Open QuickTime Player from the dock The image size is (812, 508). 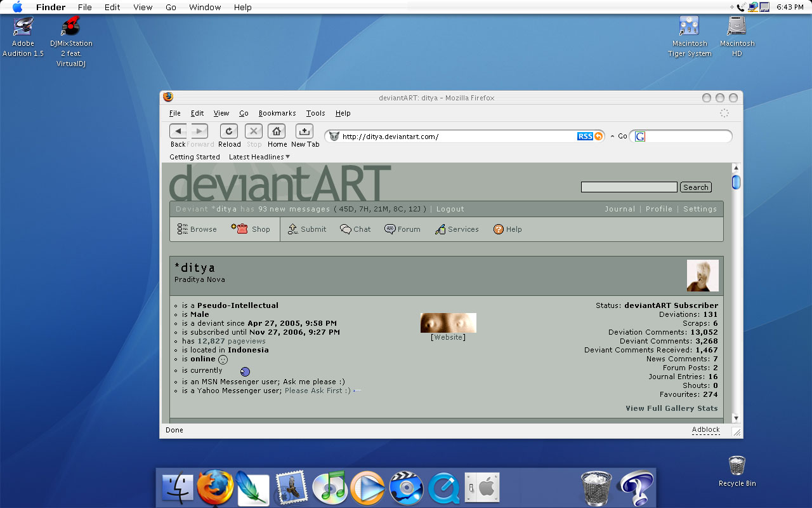coord(444,489)
